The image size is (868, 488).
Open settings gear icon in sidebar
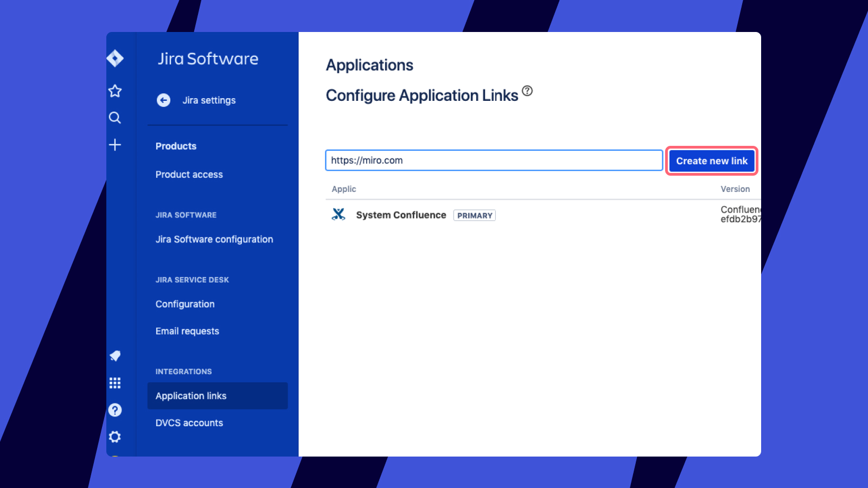[115, 436]
